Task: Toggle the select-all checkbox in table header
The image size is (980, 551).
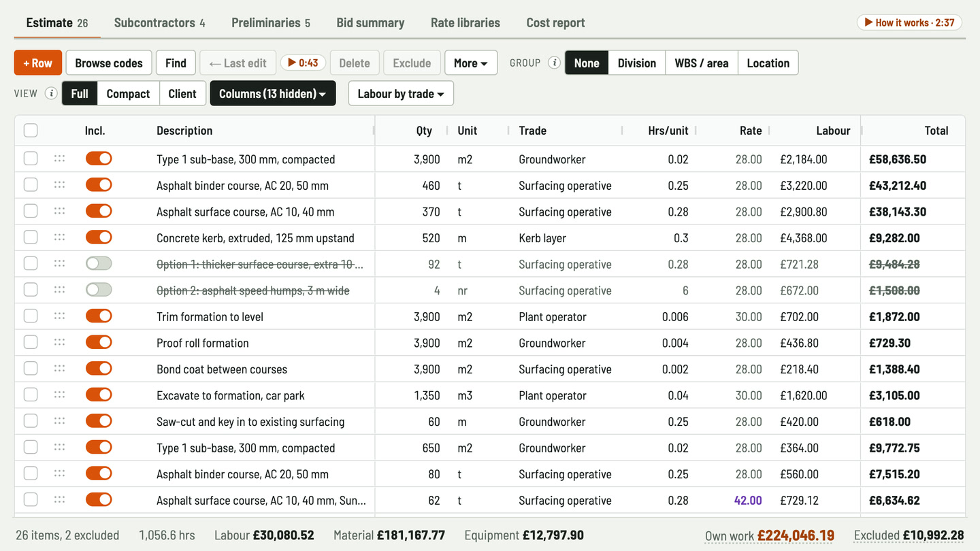Action: [x=31, y=131]
